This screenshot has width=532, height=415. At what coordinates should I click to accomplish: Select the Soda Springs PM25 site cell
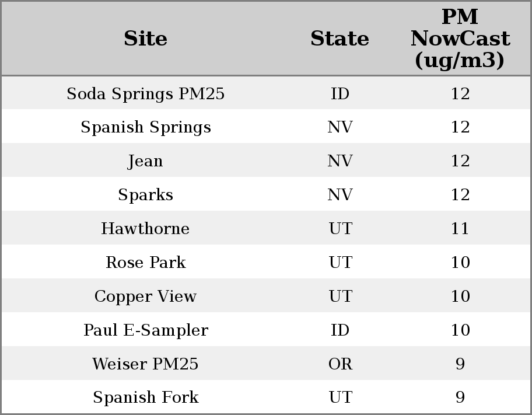[x=145, y=93]
